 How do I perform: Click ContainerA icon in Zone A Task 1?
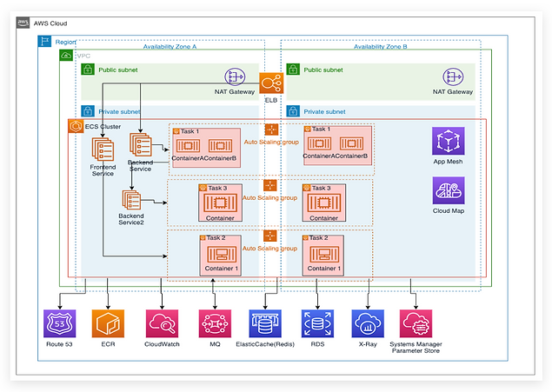(188, 146)
